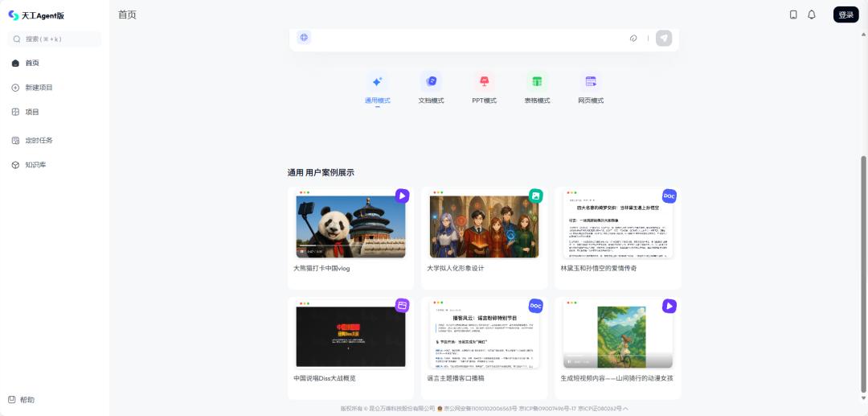Open 新建项目 in the sidebar

(39, 88)
